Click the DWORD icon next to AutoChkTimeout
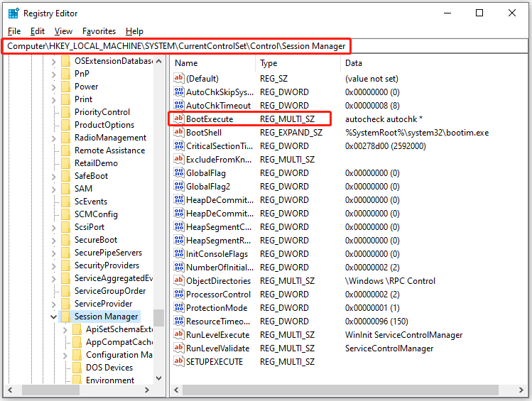 click(179, 106)
